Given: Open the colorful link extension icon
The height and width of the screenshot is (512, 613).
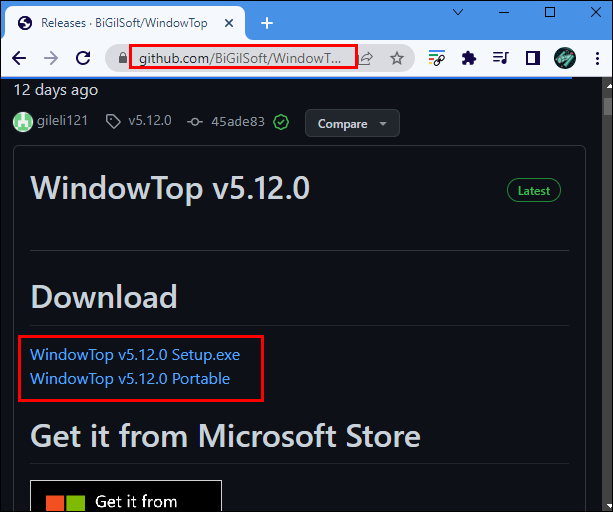Looking at the screenshot, I should click(437, 58).
